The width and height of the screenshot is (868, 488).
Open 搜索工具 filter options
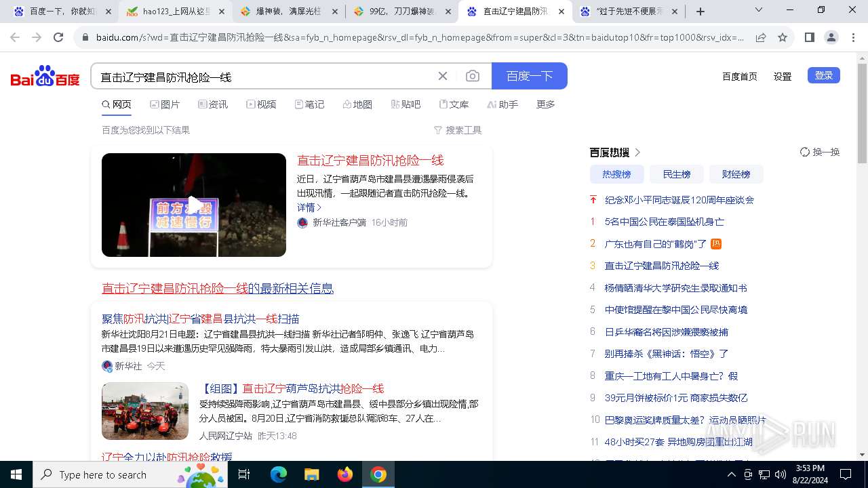458,130
